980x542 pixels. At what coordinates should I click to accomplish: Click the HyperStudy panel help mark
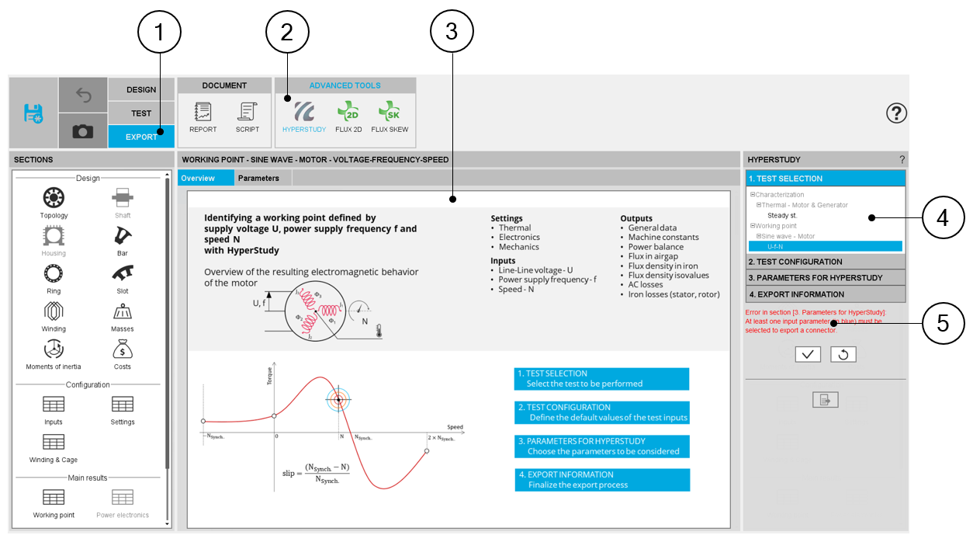pos(902,159)
